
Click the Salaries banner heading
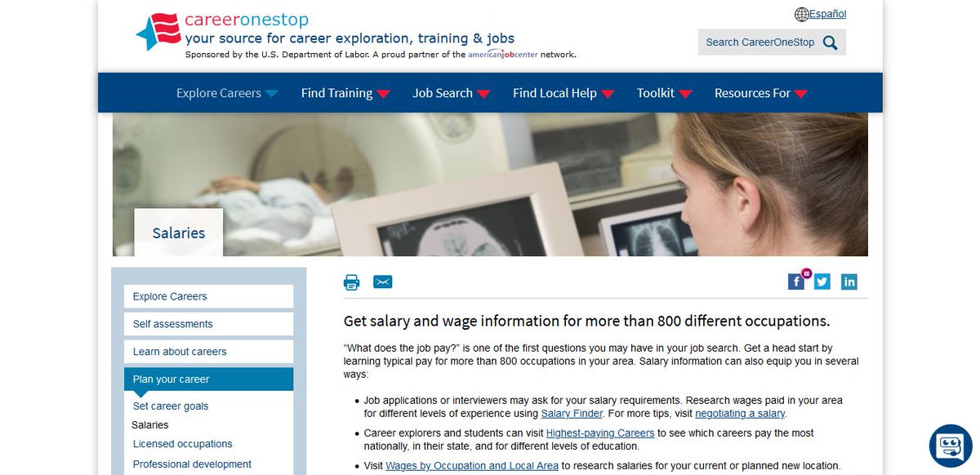179,233
